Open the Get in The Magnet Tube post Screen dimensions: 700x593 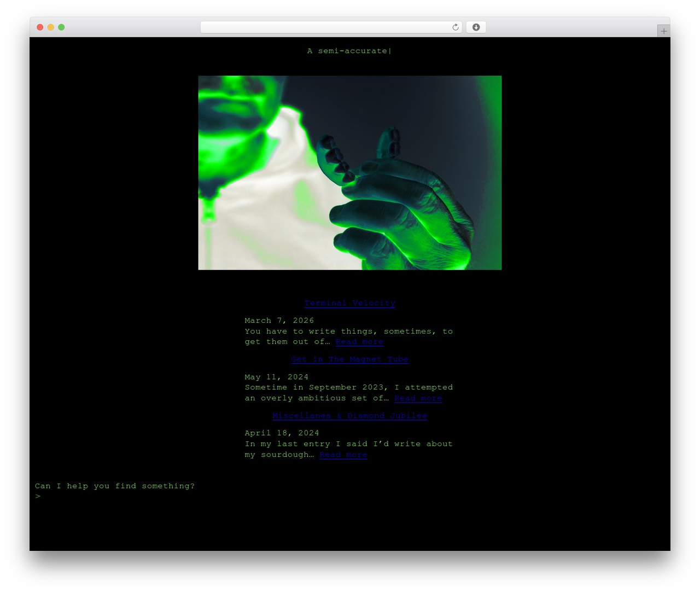point(350,359)
